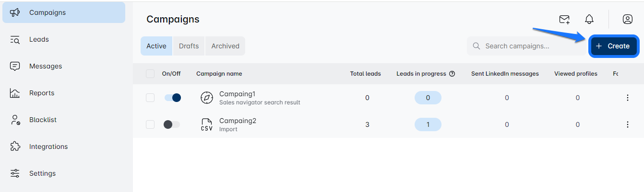Switch to the Drafts tab
Image resolution: width=644 pixels, height=192 pixels.
tap(189, 46)
